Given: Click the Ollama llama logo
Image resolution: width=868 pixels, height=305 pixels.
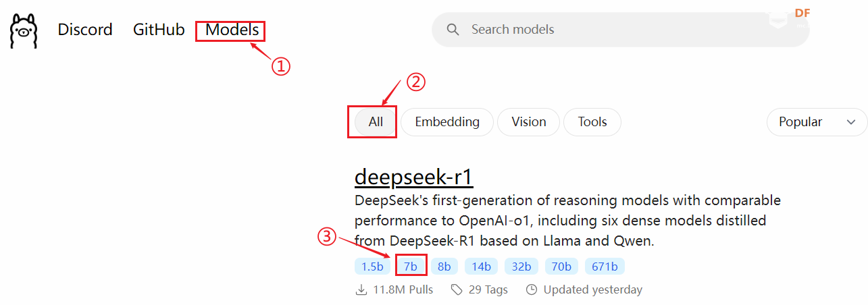Looking at the screenshot, I should 22,30.
